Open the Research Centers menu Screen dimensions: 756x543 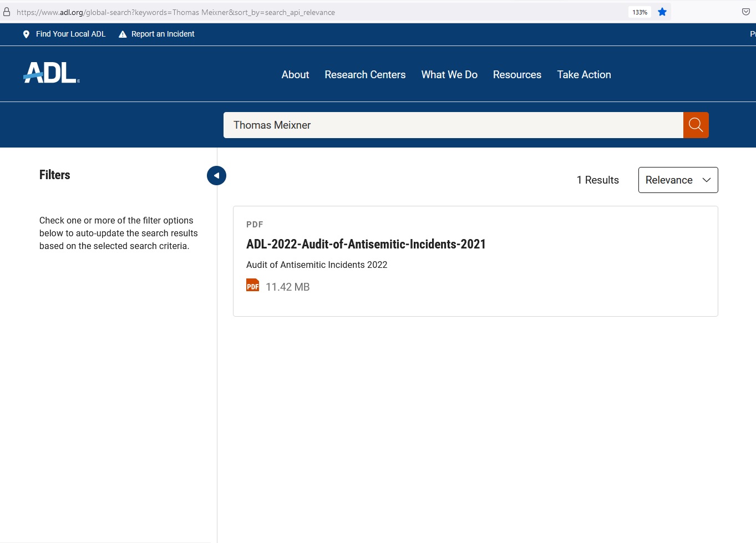coord(365,75)
